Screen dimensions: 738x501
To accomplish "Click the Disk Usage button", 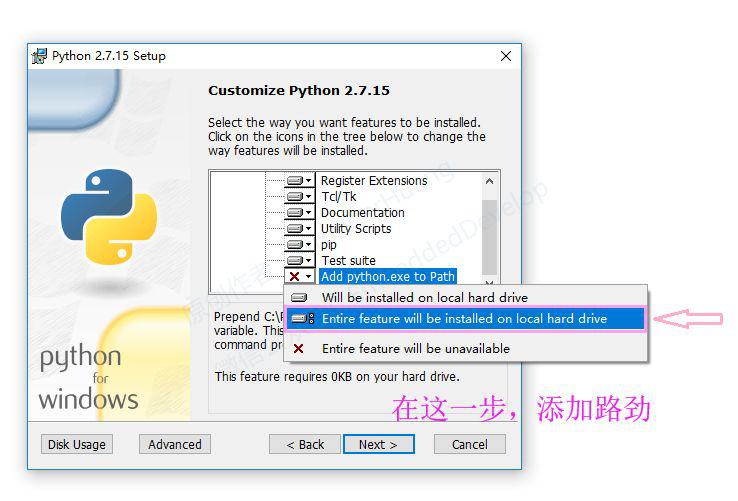I will tap(77, 444).
